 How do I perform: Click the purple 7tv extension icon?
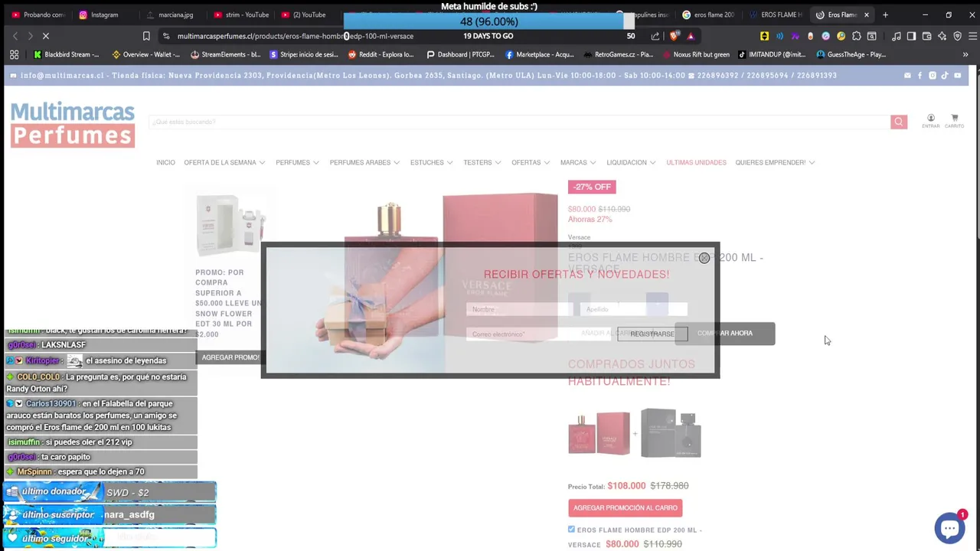(x=795, y=36)
